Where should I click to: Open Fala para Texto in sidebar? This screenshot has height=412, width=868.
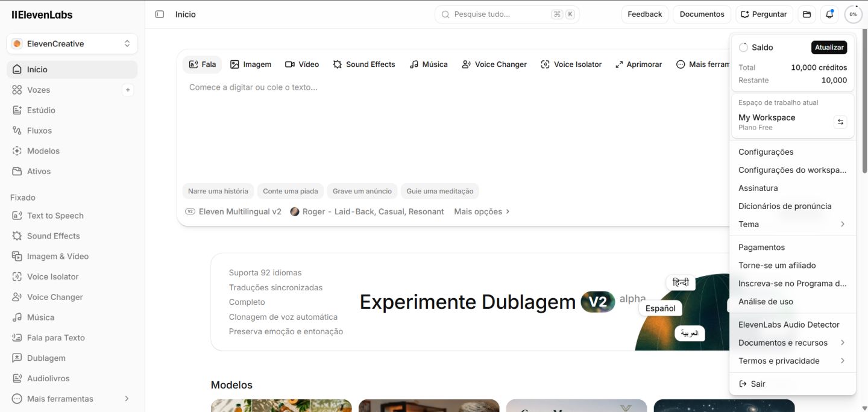point(72,338)
